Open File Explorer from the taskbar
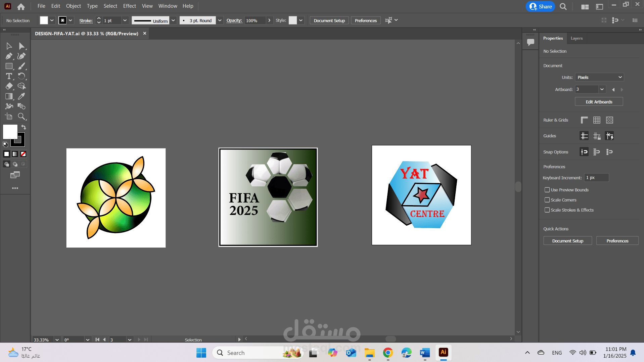Viewport: 644px width, 362px height. (x=369, y=353)
